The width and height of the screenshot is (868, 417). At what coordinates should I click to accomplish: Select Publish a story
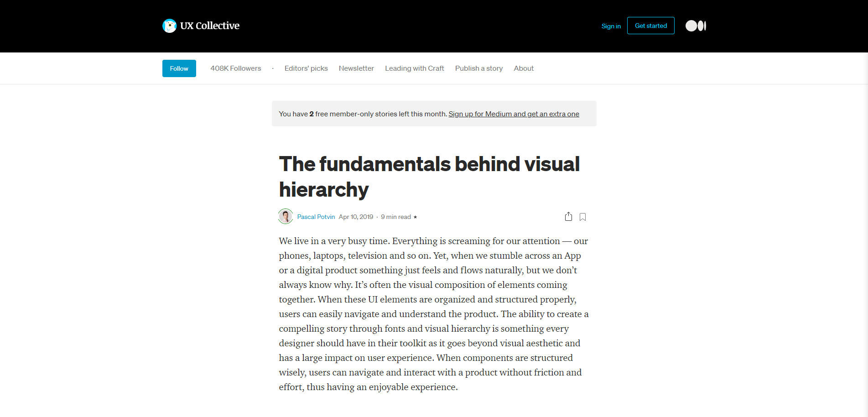478,68
